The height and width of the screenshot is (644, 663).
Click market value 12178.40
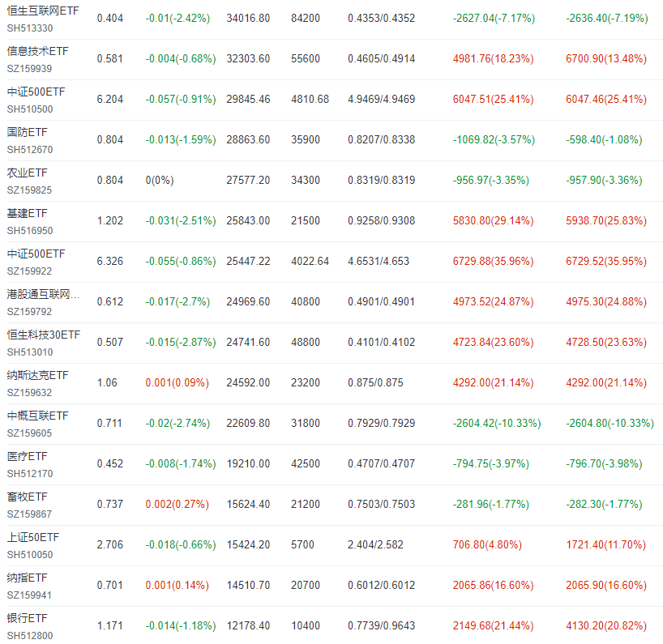point(248,628)
